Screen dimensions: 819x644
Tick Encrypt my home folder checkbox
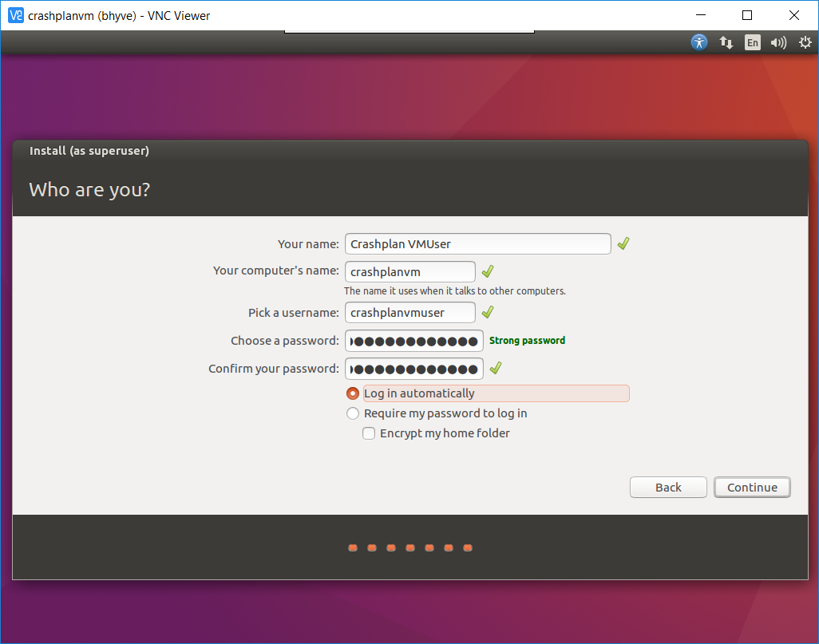pos(369,433)
